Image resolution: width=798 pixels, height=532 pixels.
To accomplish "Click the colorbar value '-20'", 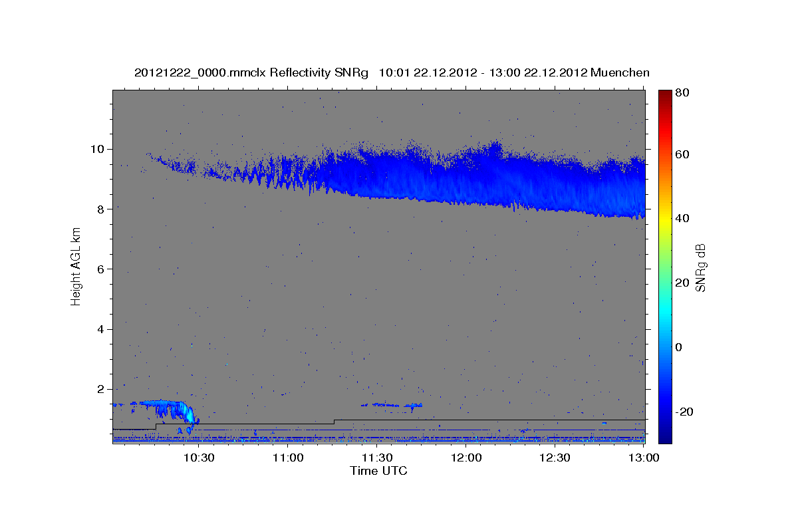I will pyautogui.click(x=684, y=412).
